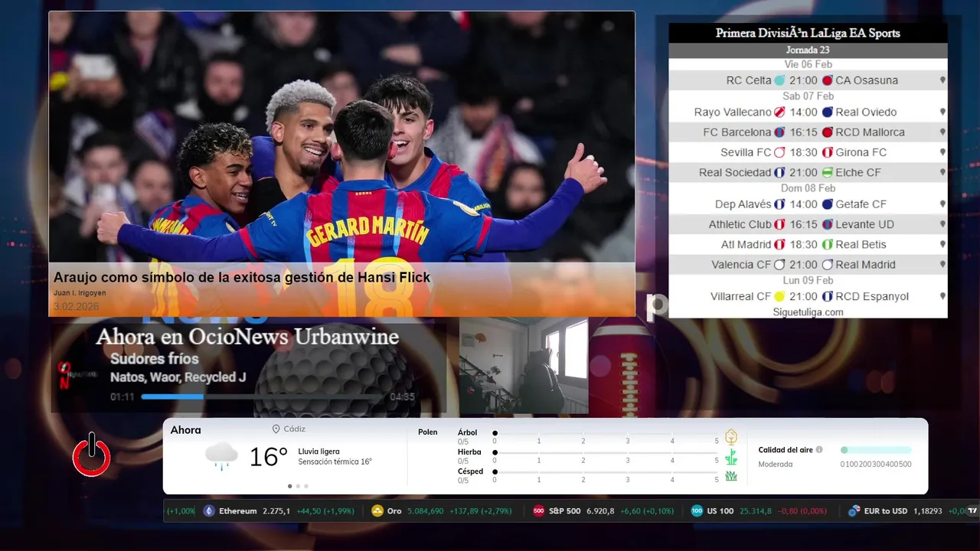
Task: Click the Real Betis crest icon
Action: [827, 244]
